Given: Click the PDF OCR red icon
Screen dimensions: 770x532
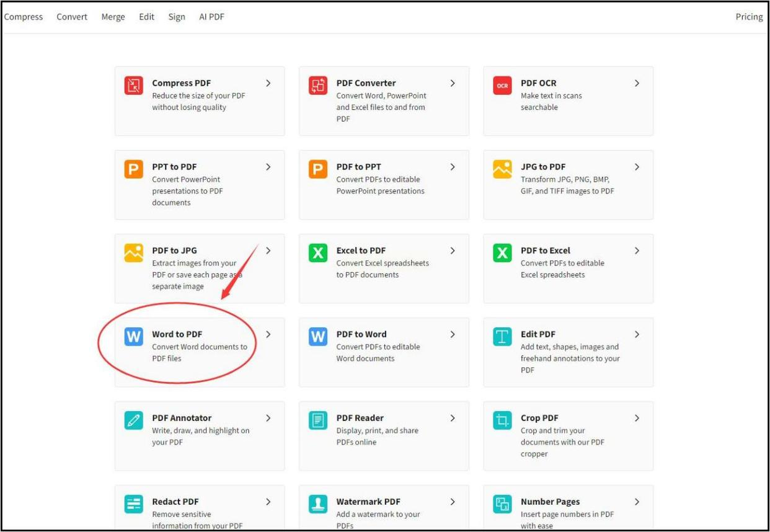Looking at the screenshot, I should [x=502, y=86].
